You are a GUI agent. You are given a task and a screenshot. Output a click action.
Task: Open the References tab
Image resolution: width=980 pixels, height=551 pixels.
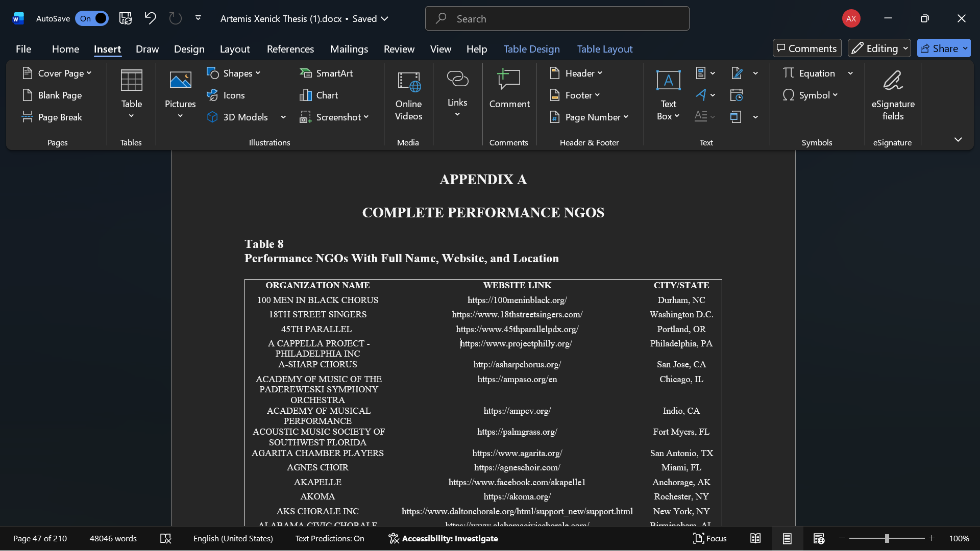pos(290,49)
